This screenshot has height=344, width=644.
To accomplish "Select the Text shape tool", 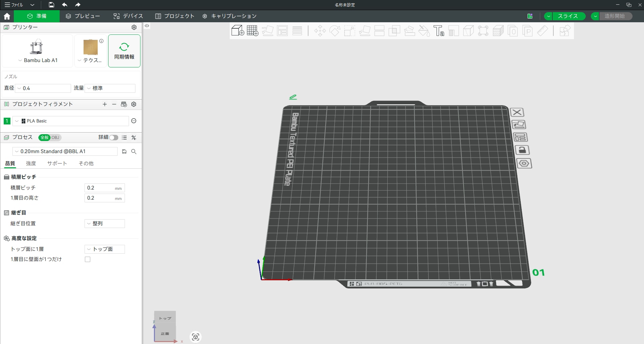I will pos(439,31).
